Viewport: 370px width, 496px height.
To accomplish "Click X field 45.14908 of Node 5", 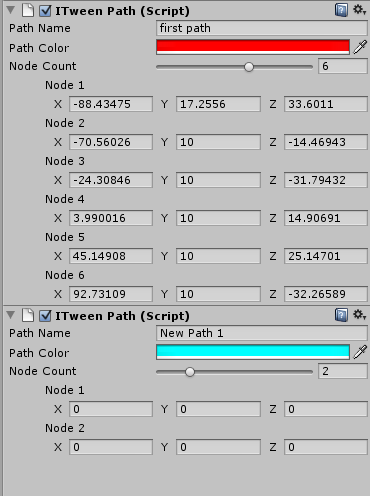I will 111,256.
